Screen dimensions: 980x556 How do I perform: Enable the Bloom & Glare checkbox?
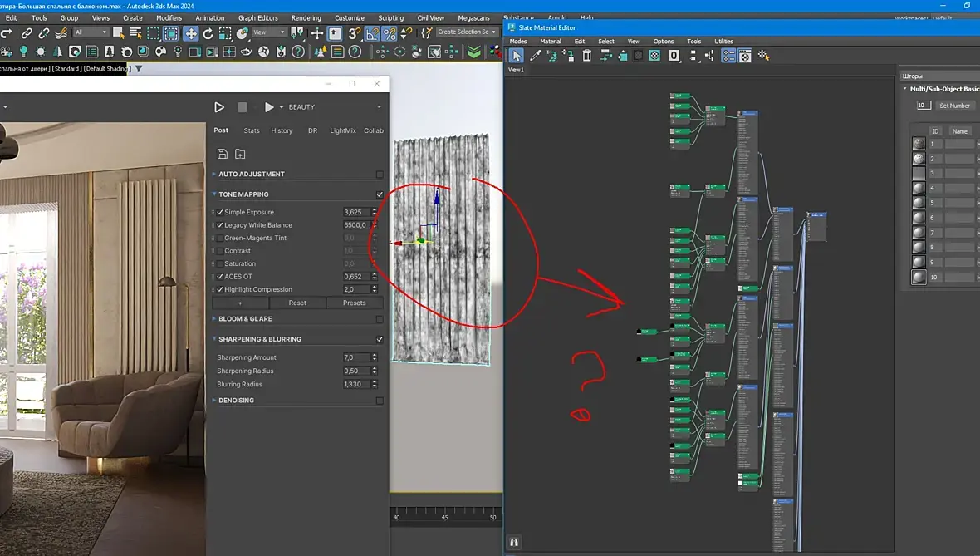click(x=380, y=319)
